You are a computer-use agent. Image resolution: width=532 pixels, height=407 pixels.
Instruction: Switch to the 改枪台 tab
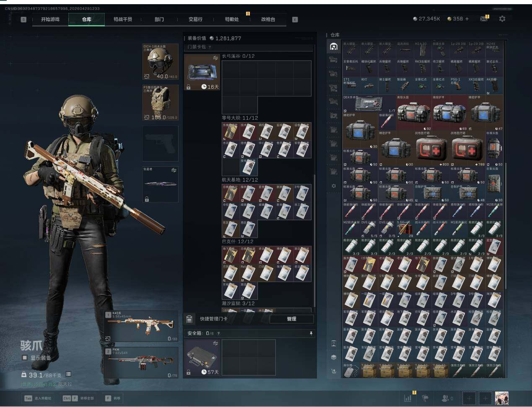point(268,19)
